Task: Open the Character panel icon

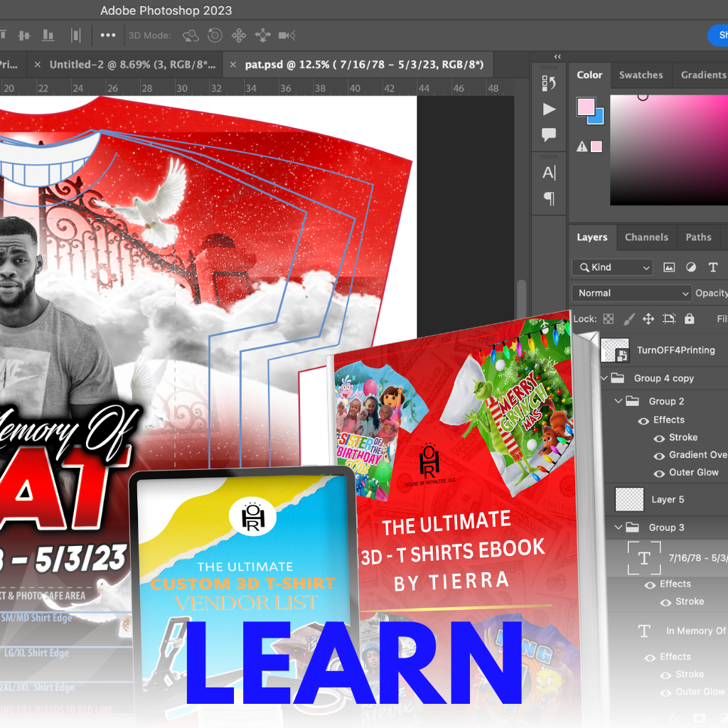Action: tap(549, 173)
